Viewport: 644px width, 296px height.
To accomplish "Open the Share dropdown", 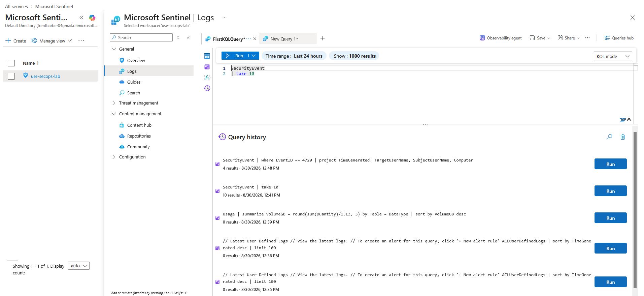I will coord(569,38).
